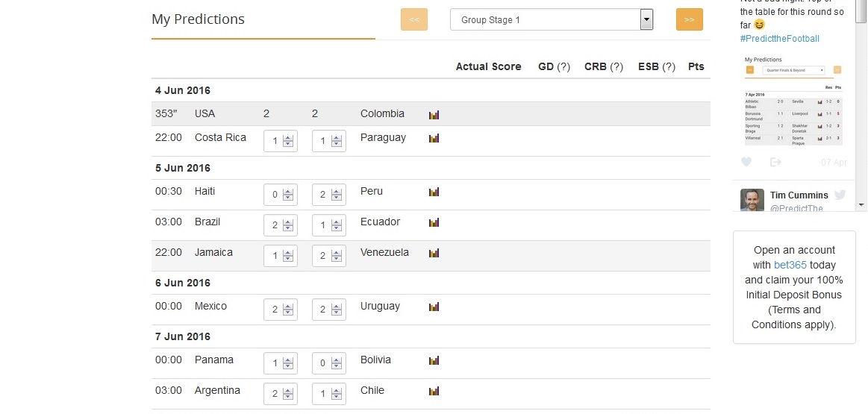Image resolution: width=868 pixels, height=414 pixels.
Task: Show stats chart for Argentina vs Chile
Action: point(434,391)
